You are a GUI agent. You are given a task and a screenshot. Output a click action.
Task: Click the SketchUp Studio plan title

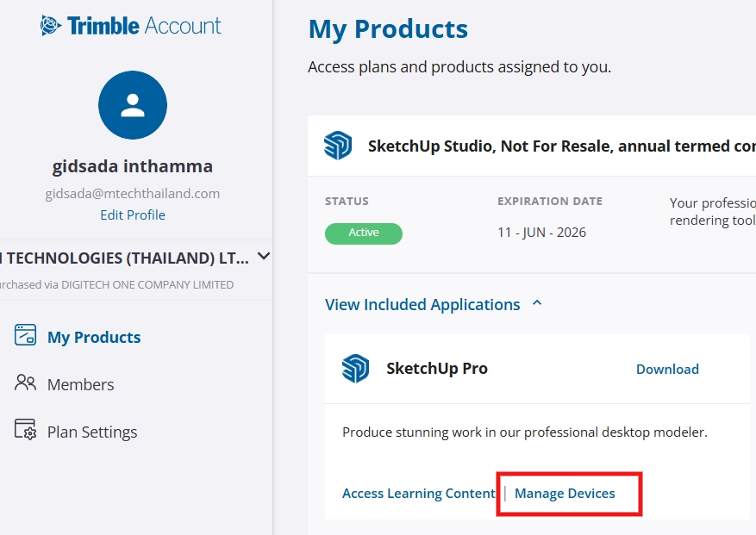(x=560, y=146)
